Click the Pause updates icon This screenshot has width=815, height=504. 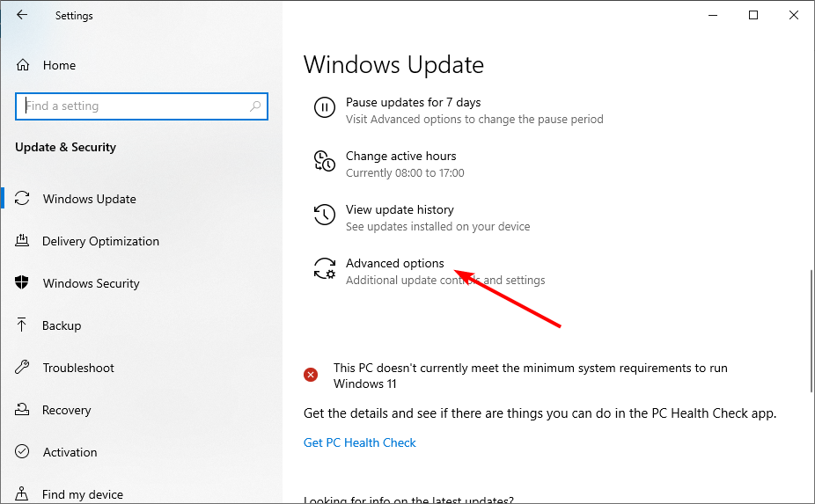click(324, 108)
